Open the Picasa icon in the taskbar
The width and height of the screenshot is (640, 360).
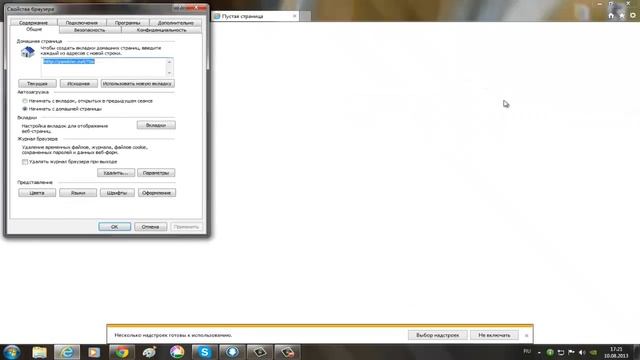click(x=177, y=352)
